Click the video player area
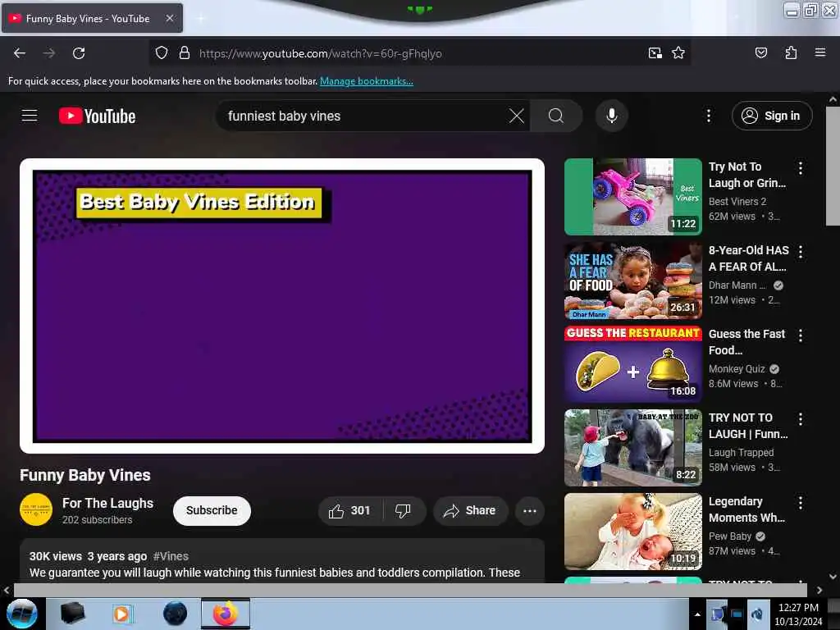This screenshot has width=840, height=630. point(282,306)
